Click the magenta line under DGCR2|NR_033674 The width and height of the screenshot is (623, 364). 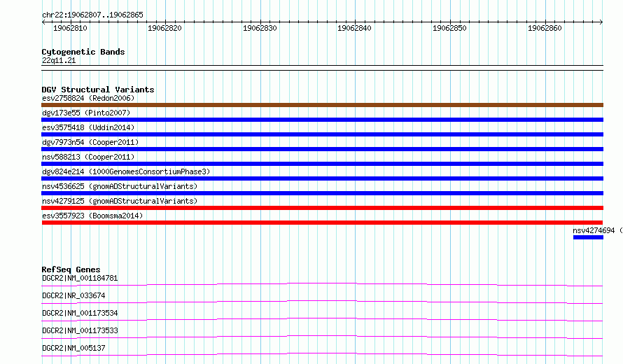click(322, 302)
